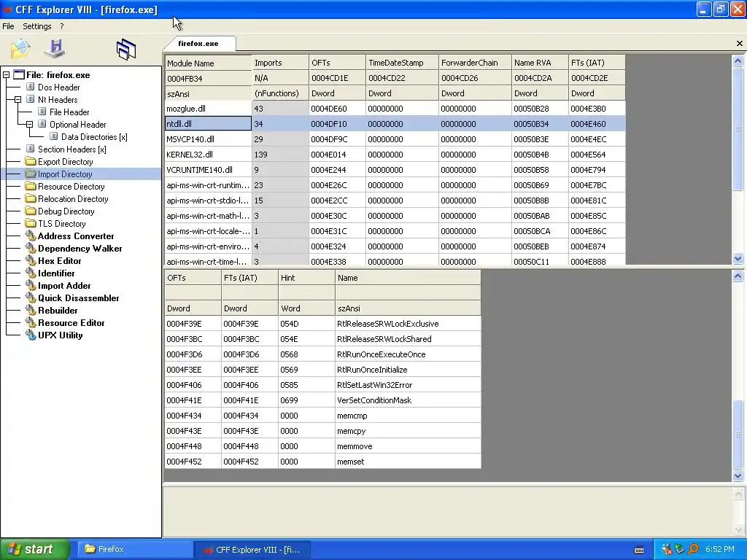Screen dimensions: 747x560
Task: Select the VerSetConditionMask function row
Action: coord(323,400)
